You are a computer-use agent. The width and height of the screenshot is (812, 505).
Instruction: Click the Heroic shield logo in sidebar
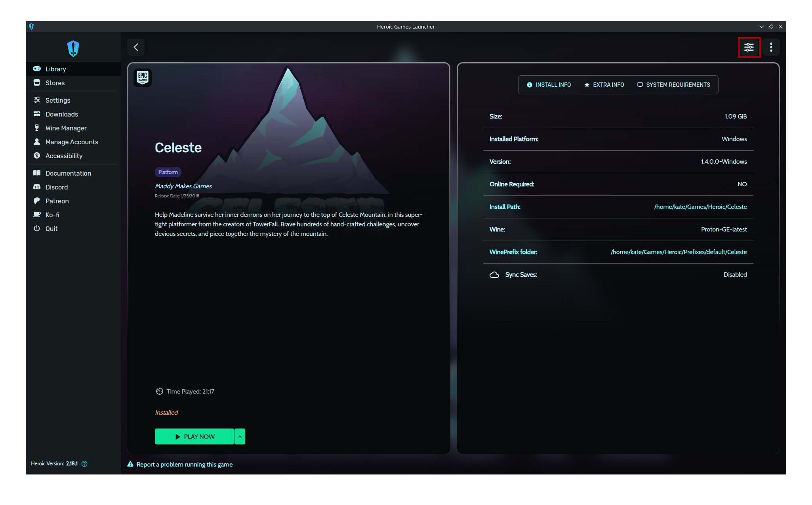coord(73,49)
